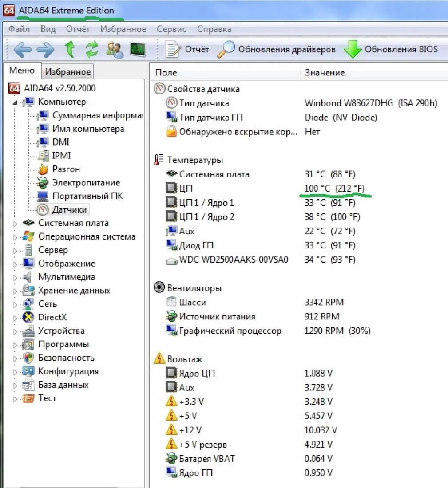Click the Мультимедиа speaker icon
This screenshot has width=448, height=488.
28,277
